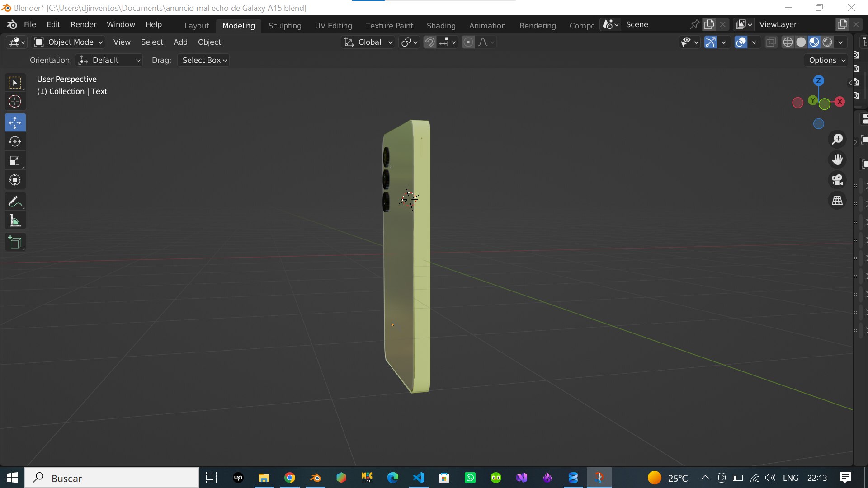This screenshot has width=868, height=488.
Task: Open the File menu
Action: 30,24
